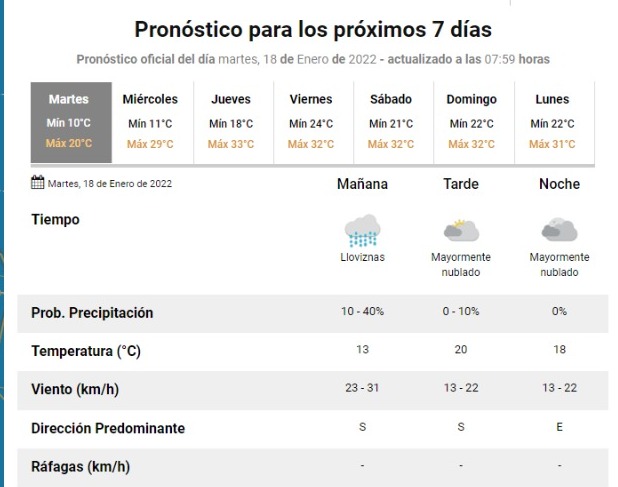
Task: Click the Mañana column header
Action: 362,184
